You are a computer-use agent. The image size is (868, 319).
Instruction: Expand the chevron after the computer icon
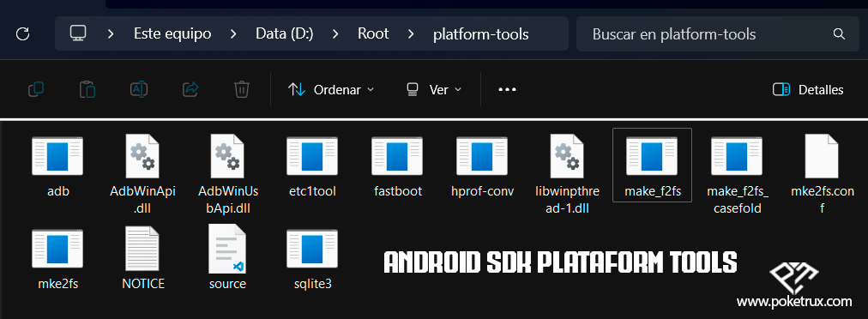[x=111, y=33]
